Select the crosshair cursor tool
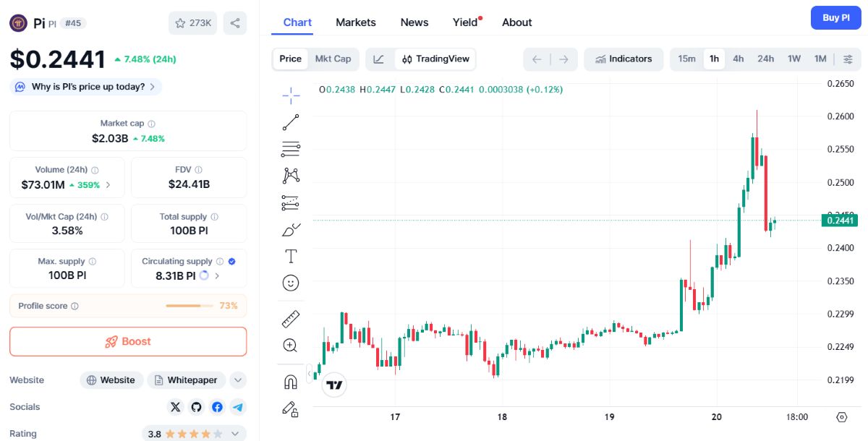Image resolution: width=868 pixels, height=441 pixels. [291, 95]
